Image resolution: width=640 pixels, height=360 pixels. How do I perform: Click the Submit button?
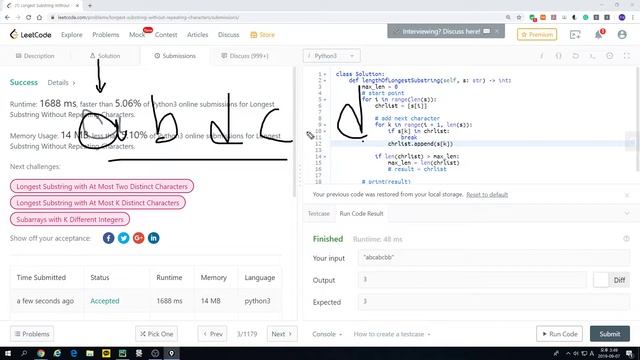tap(610, 334)
